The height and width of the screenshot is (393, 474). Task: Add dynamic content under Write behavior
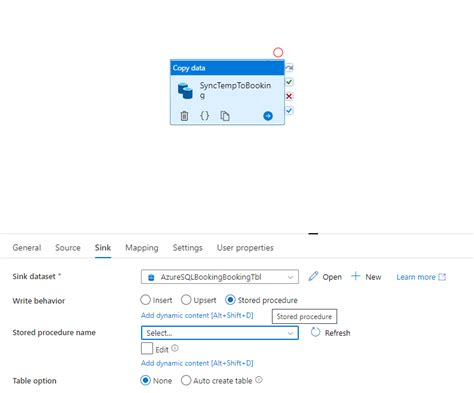(197, 315)
